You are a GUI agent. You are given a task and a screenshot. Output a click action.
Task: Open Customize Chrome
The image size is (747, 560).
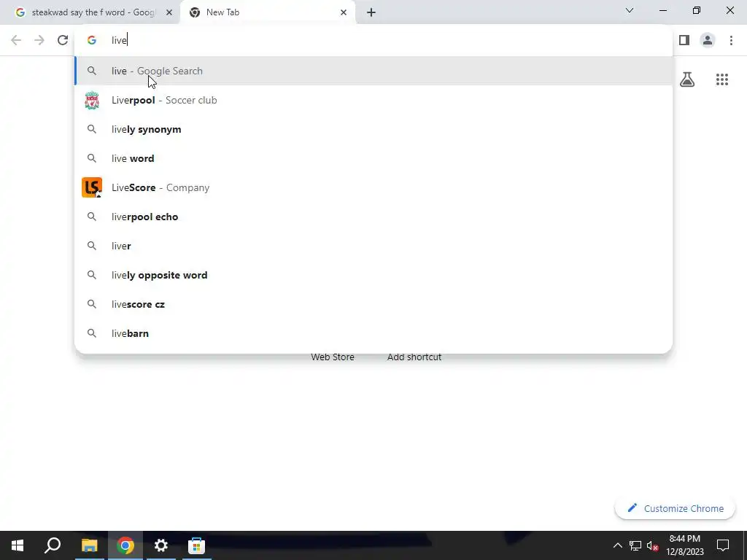(x=675, y=508)
